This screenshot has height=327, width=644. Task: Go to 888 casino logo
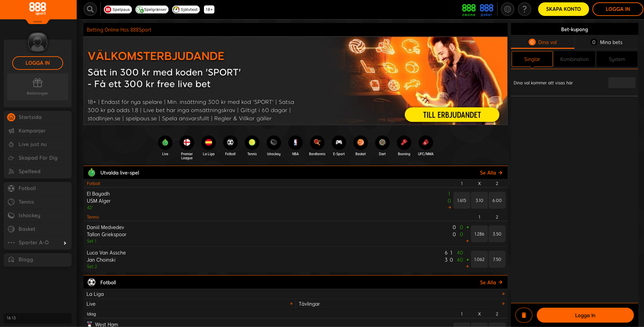(x=469, y=10)
